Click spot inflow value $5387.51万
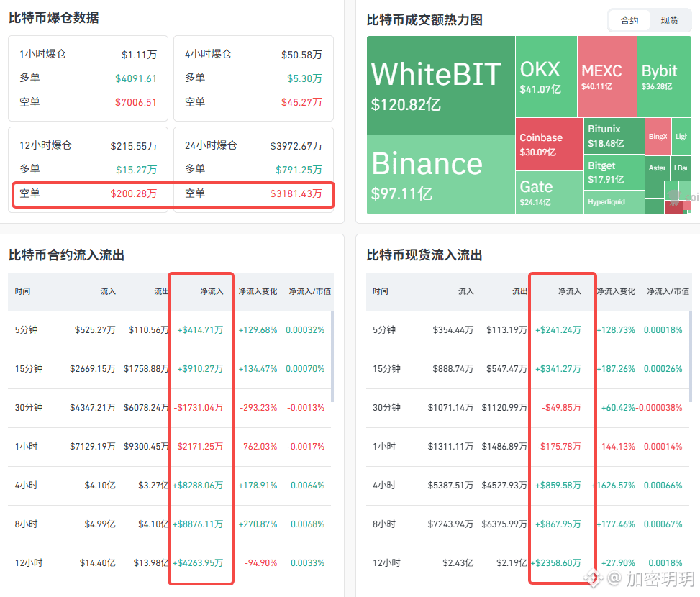The height and width of the screenshot is (597, 700). coord(450,486)
